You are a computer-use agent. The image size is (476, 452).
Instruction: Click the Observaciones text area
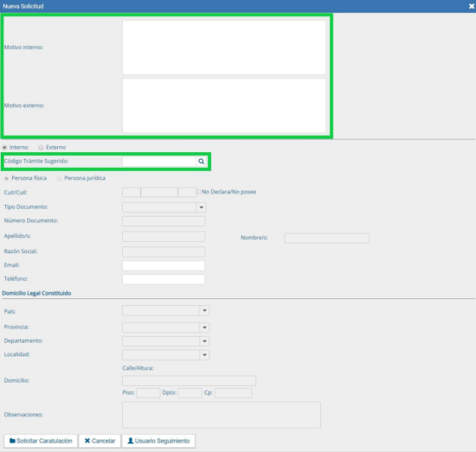point(221,414)
